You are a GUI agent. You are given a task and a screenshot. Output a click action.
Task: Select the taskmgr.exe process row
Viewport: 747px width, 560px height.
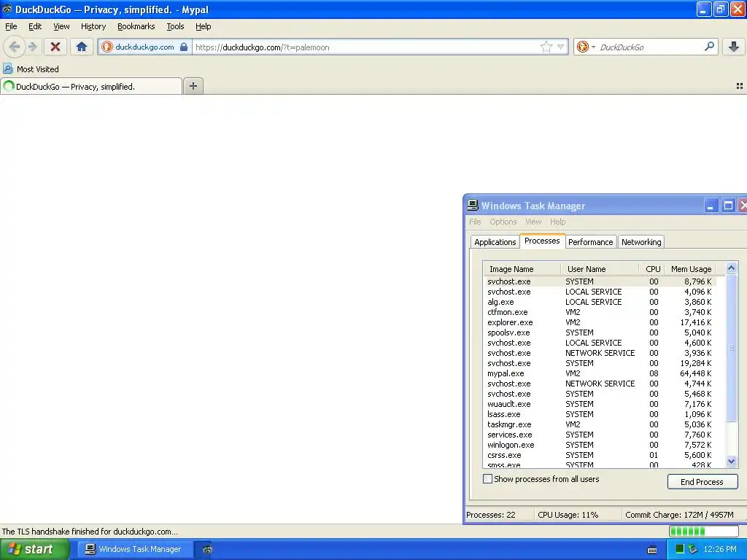tap(600, 424)
